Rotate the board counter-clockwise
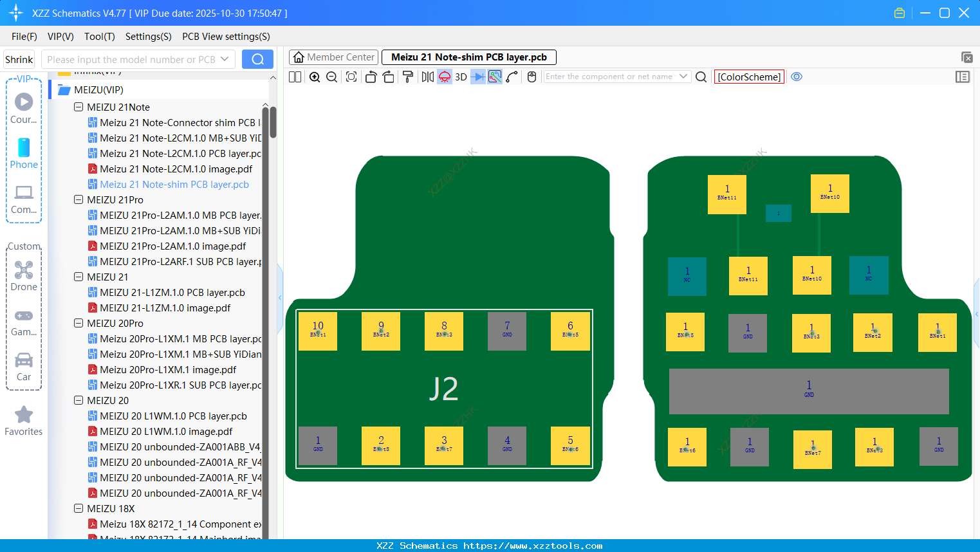 (371, 77)
